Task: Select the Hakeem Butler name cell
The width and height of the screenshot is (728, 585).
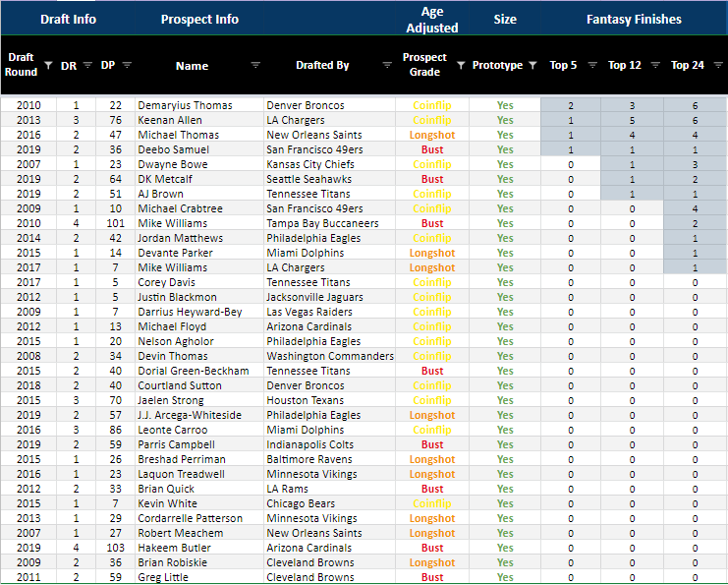Action: [199, 549]
